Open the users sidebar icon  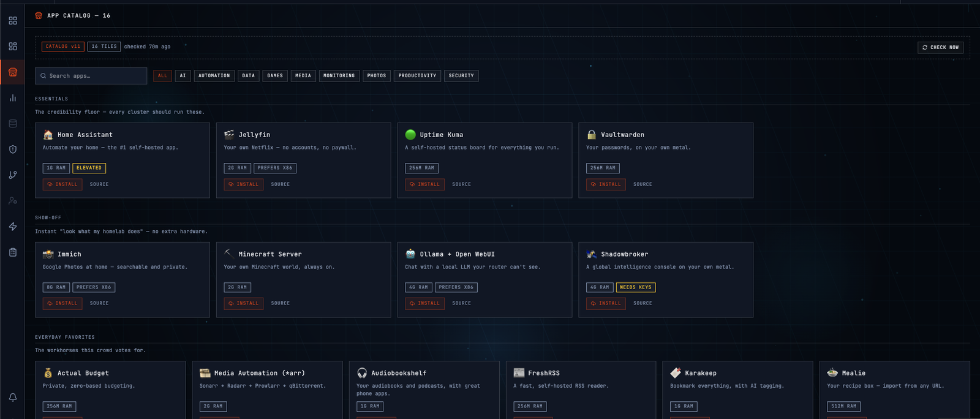coord(13,201)
